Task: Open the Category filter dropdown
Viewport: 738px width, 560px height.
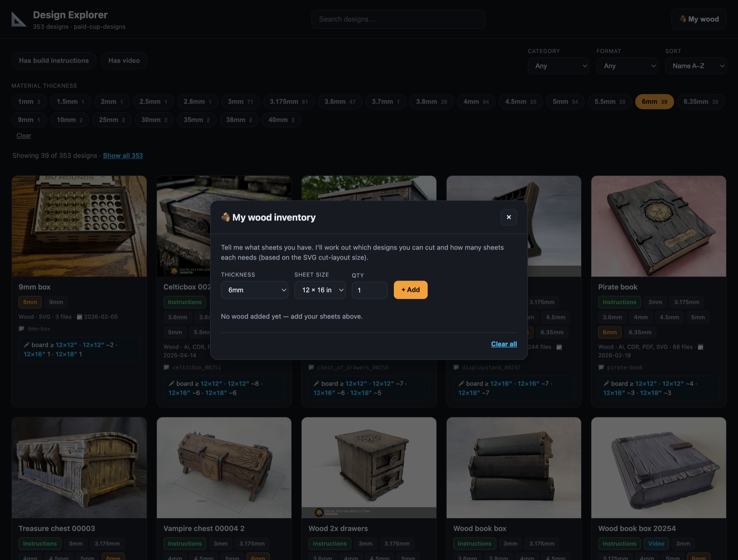Action: click(558, 66)
